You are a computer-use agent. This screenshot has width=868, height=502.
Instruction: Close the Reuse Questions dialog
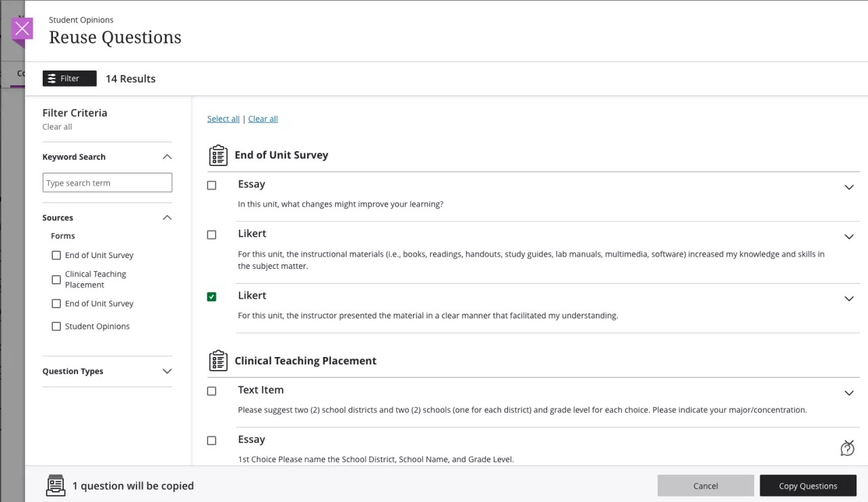(22, 28)
